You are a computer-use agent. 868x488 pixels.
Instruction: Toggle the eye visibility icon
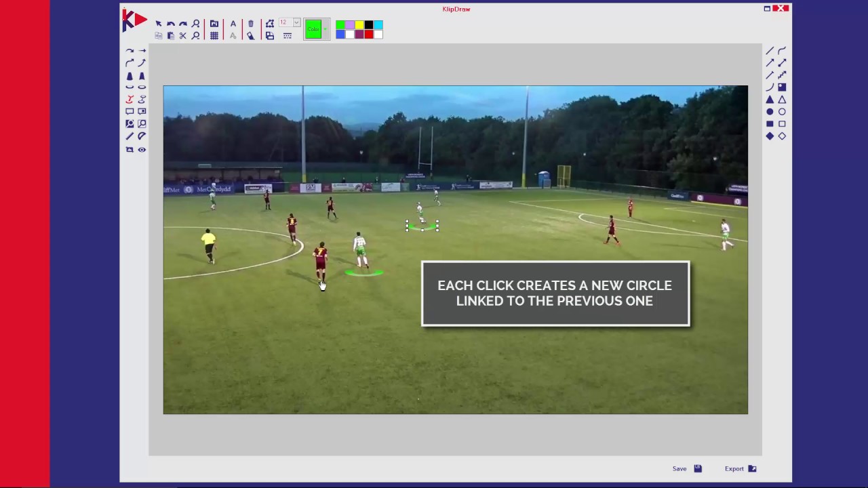[x=142, y=150]
